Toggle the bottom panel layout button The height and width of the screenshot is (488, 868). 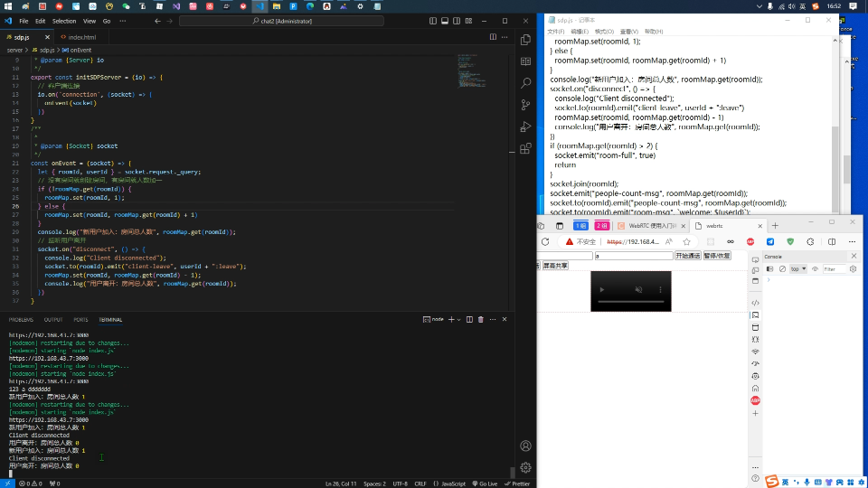click(445, 21)
